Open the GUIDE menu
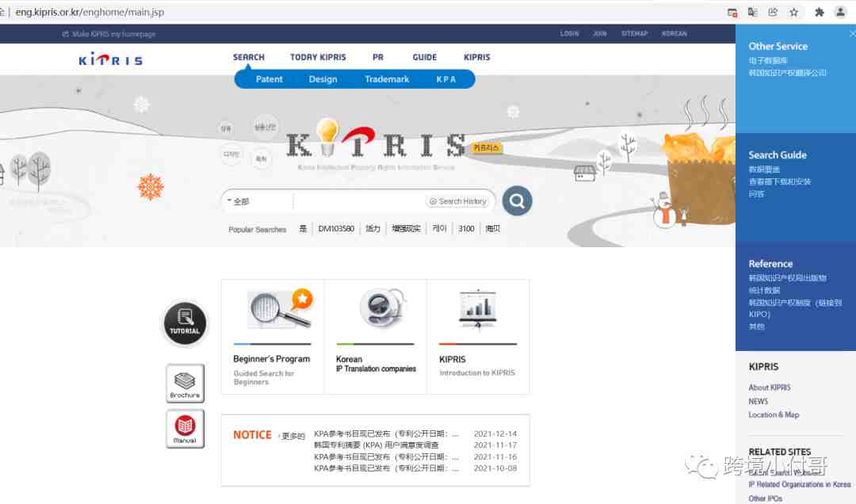 (x=424, y=57)
